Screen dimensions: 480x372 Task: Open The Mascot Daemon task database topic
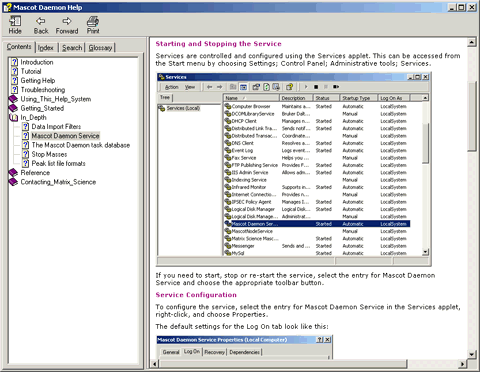[81, 145]
